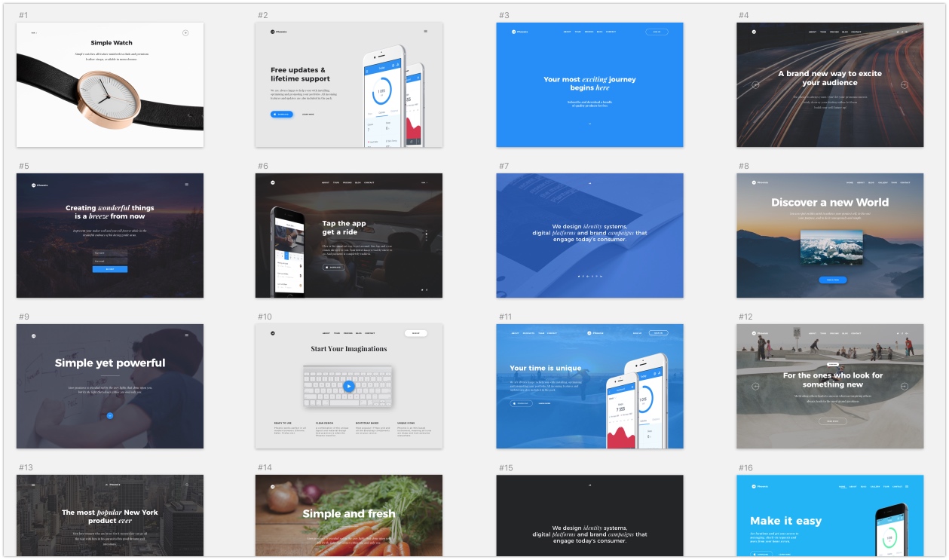
Task: Play the video on the keyboard in template #10
Action: coord(348,387)
